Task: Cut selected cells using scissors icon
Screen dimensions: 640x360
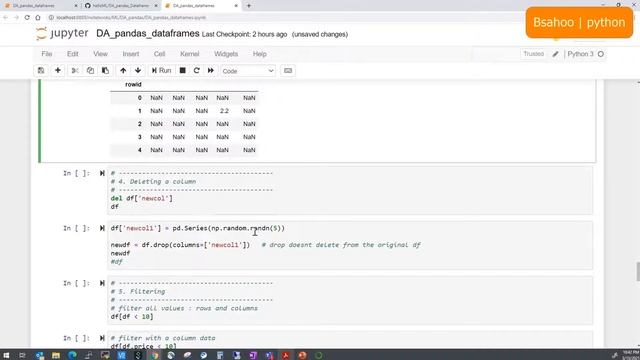Action: coord(75,71)
